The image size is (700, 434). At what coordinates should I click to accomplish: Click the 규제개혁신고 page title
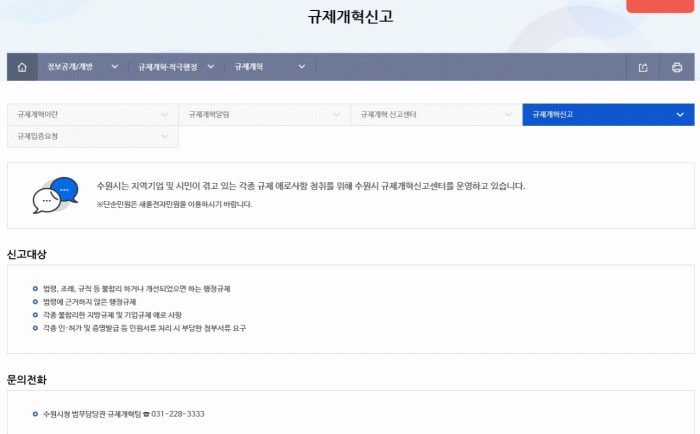350,17
